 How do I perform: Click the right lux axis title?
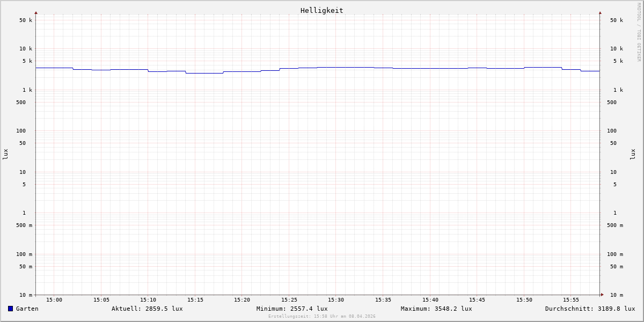point(633,154)
